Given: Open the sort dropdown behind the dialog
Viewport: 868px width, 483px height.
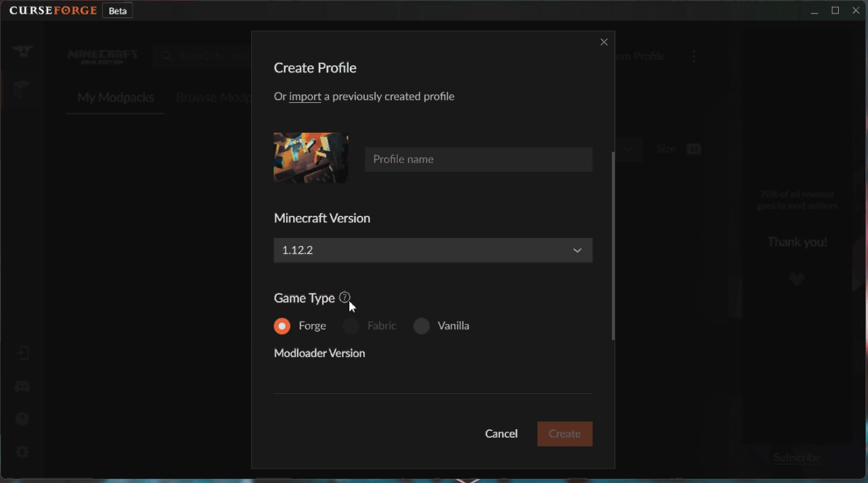Looking at the screenshot, I should click(x=628, y=149).
